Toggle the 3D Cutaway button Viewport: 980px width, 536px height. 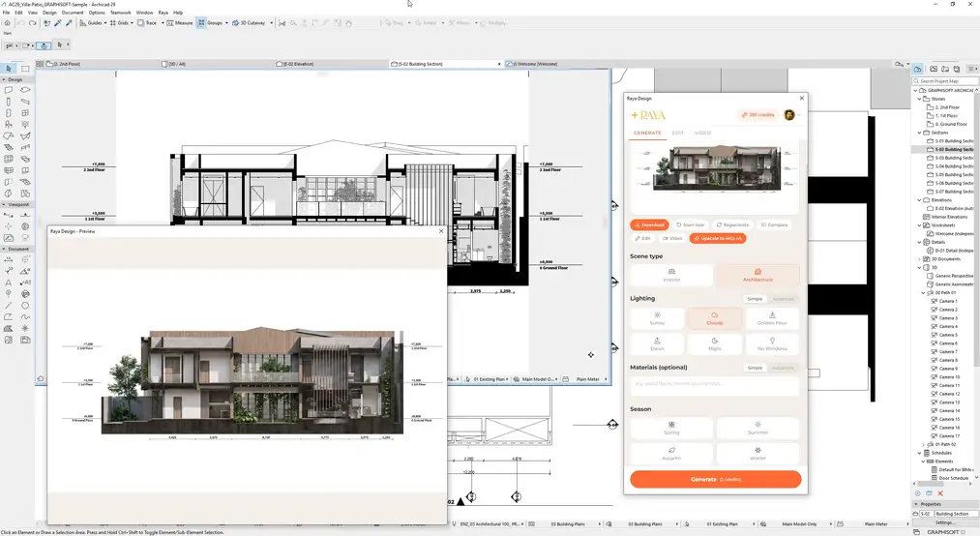(249, 23)
